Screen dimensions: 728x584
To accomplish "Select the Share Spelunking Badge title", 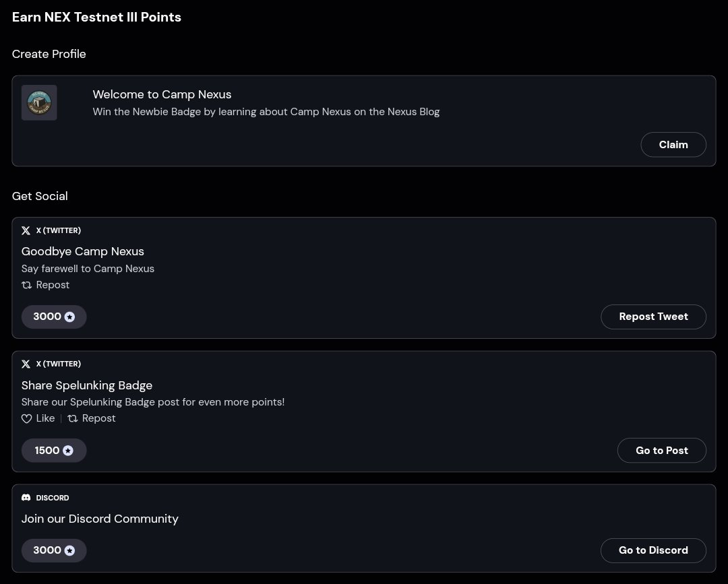I will click(x=87, y=385).
